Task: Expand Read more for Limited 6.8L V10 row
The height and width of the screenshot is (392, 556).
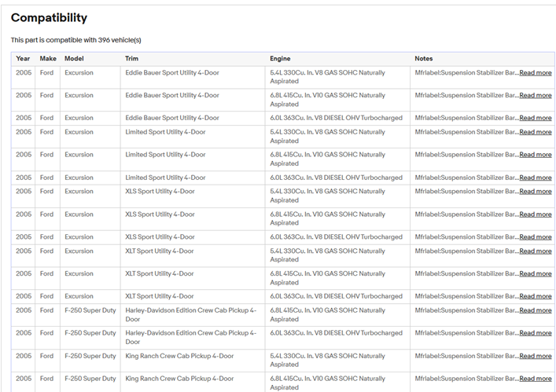Action: click(535, 156)
